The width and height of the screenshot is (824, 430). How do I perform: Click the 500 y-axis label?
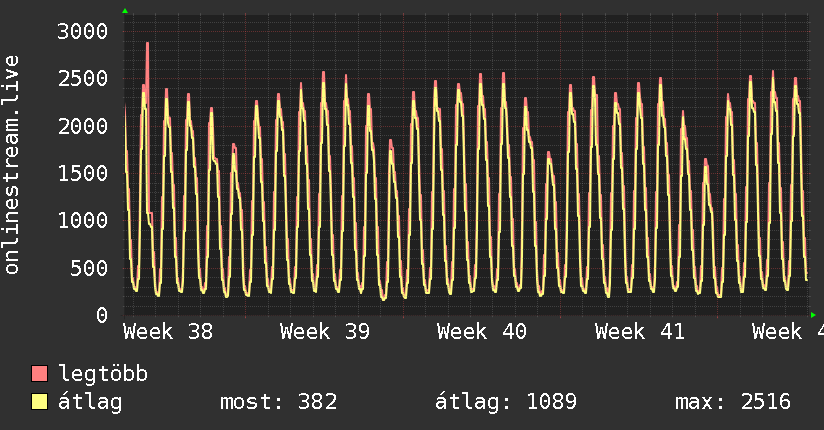[89, 268]
